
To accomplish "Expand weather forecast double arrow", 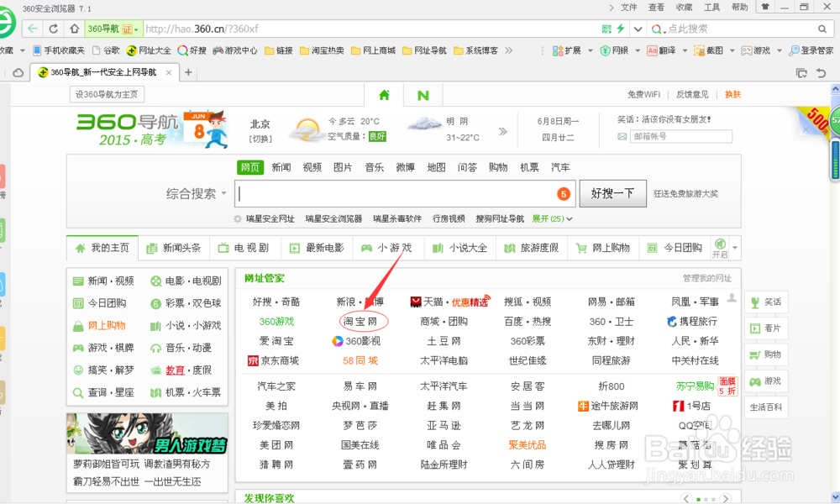I will click(502, 131).
